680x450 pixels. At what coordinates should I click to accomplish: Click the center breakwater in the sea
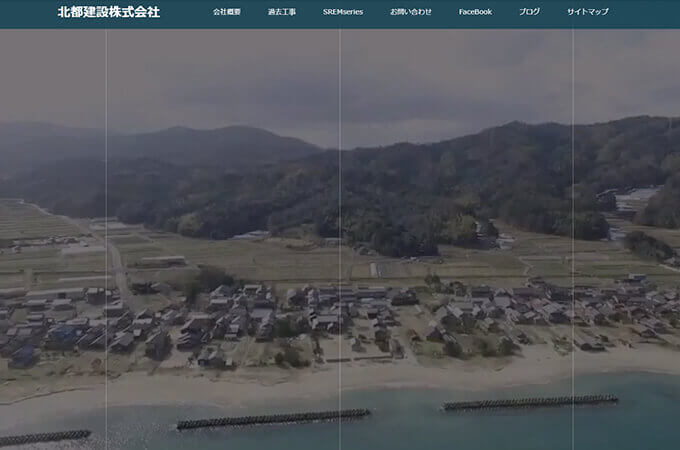(273, 418)
